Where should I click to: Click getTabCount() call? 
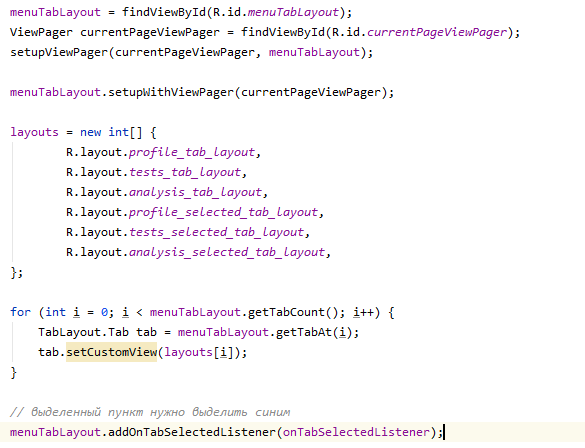coord(294,312)
